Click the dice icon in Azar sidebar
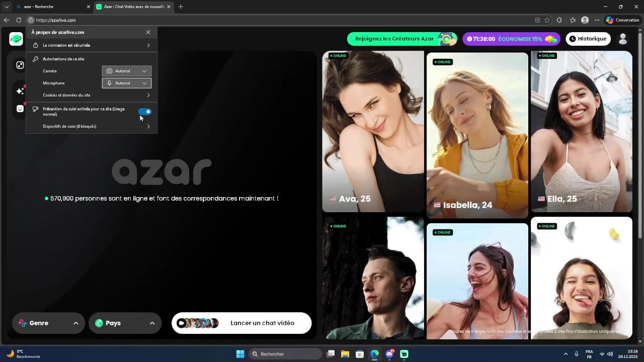Screen dimensions: 644x362 pos(20,65)
